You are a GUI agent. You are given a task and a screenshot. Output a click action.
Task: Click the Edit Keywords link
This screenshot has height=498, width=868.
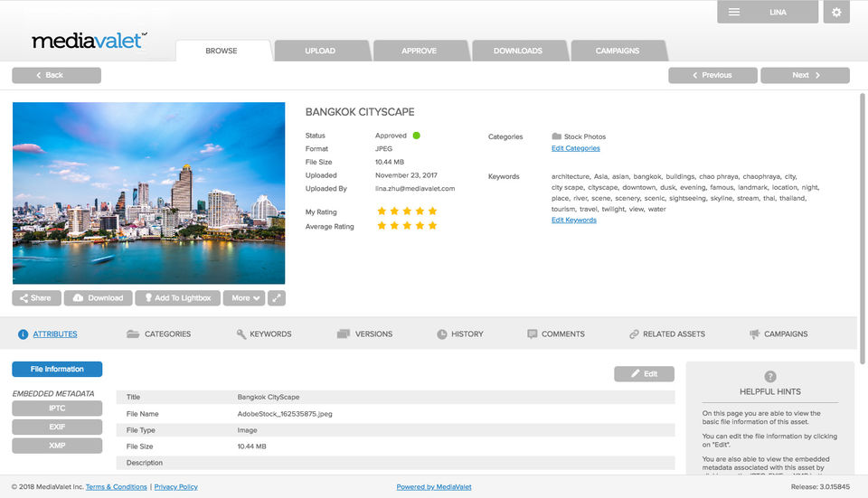574,220
